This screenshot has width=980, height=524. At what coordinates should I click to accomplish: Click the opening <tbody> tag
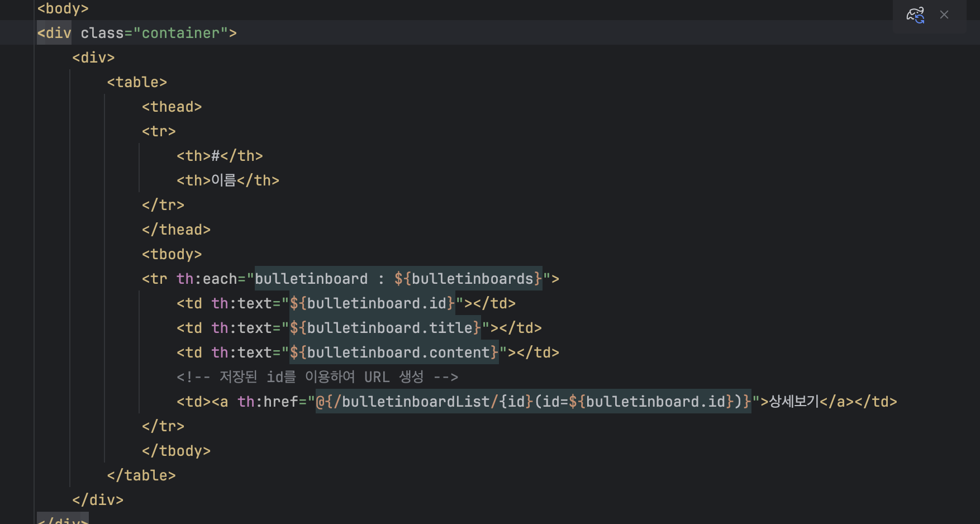point(172,254)
